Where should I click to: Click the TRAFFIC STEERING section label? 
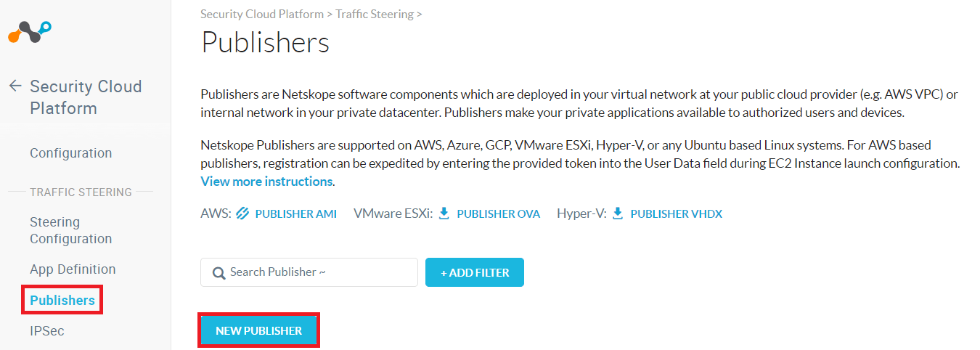point(81,192)
